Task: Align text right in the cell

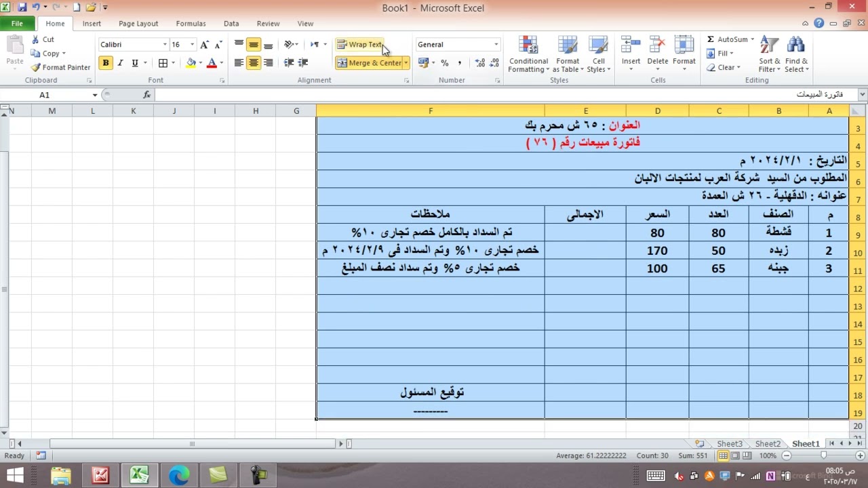Action: [x=269, y=63]
